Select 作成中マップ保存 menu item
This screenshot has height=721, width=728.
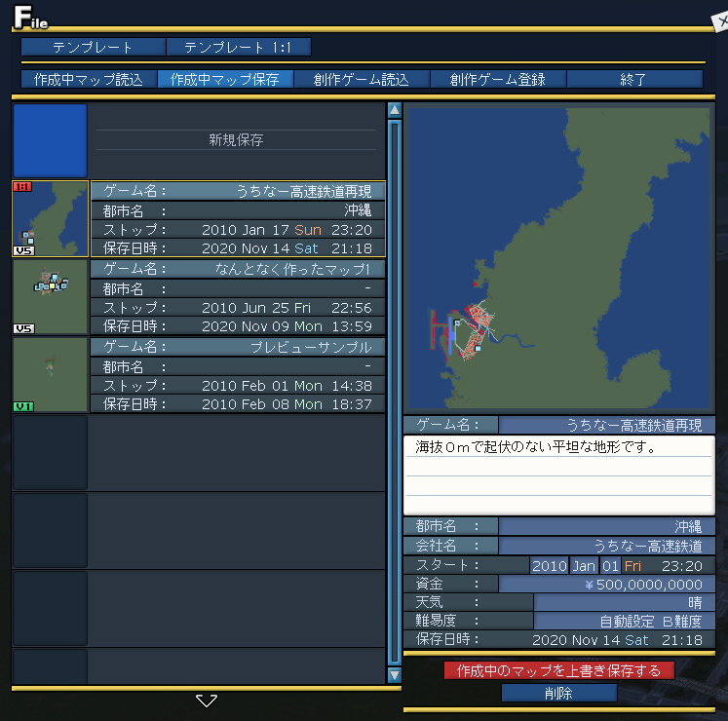(x=225, y=80)
